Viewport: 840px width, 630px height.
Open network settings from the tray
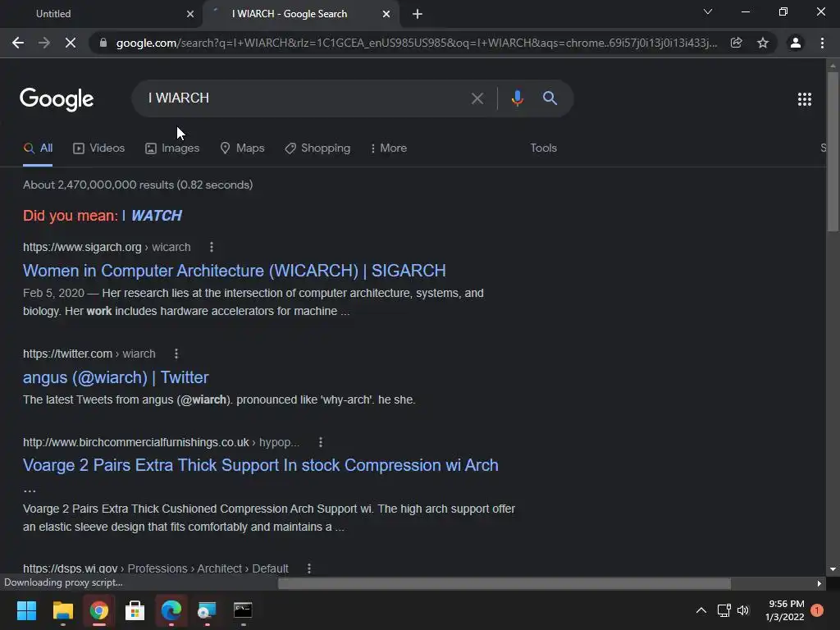pos(724,610)
